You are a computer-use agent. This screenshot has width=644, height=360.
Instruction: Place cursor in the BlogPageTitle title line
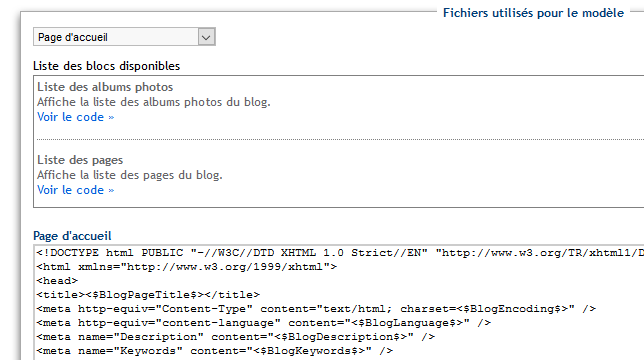148,295
